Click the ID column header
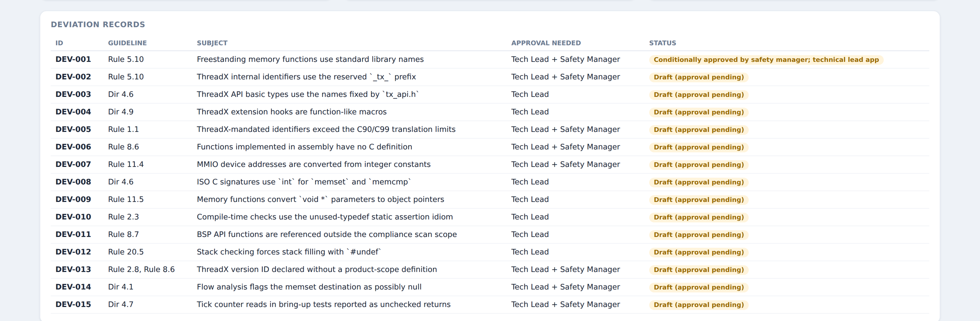Image resolution: width=980 pixels, height=321 pixels. pos(59,43)
